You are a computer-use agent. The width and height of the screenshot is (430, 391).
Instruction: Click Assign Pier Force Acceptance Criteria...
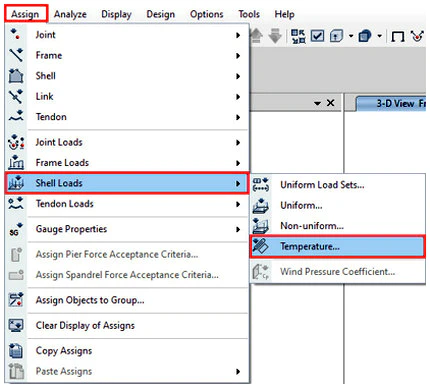pos(127,254)
